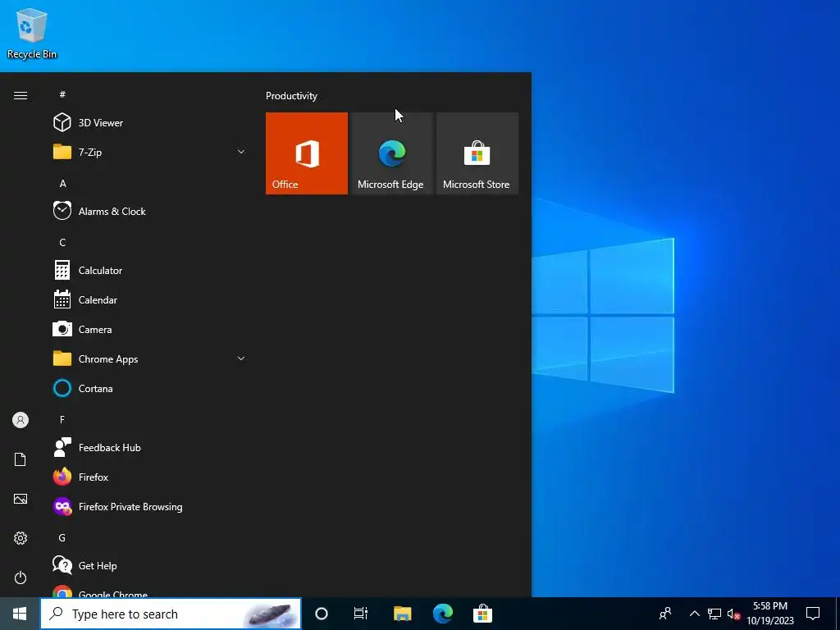The width and height of the screenshot is (840, 630).
Task: Click the letter C section header
Action: click(x=62, y=243)
